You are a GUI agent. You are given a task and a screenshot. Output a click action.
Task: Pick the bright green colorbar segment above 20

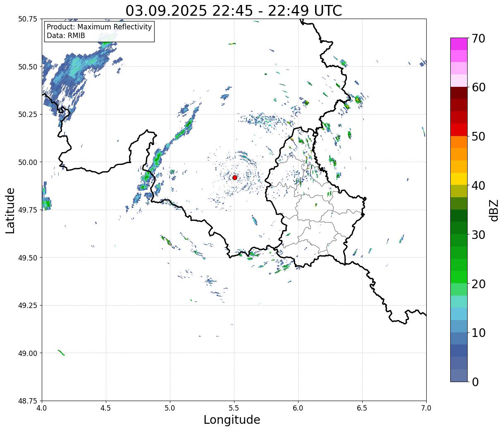(x=459, y=277)
